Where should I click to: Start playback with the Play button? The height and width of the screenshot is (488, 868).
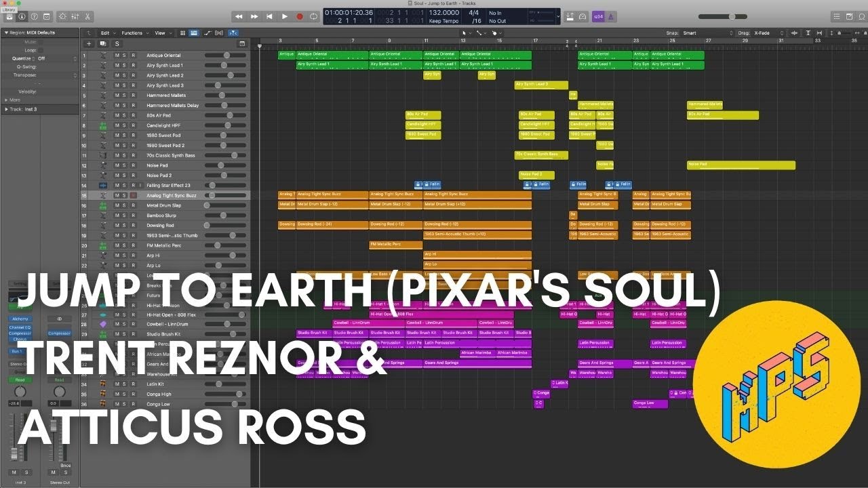(284, 16)
